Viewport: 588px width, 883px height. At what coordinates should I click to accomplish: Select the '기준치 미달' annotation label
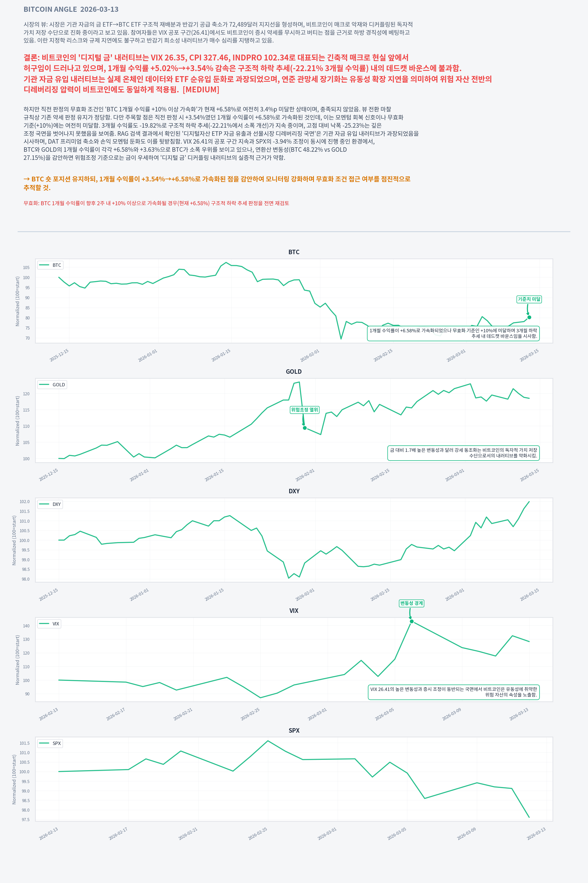529,299
